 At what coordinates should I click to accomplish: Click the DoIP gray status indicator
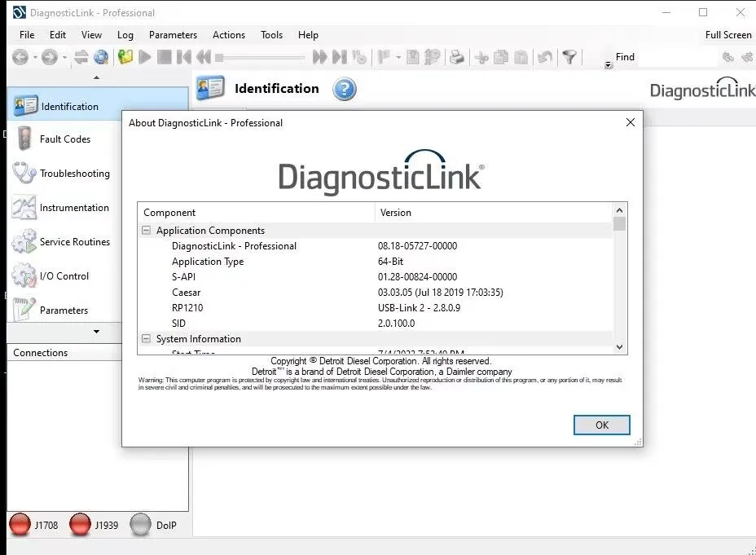(140, 525)
